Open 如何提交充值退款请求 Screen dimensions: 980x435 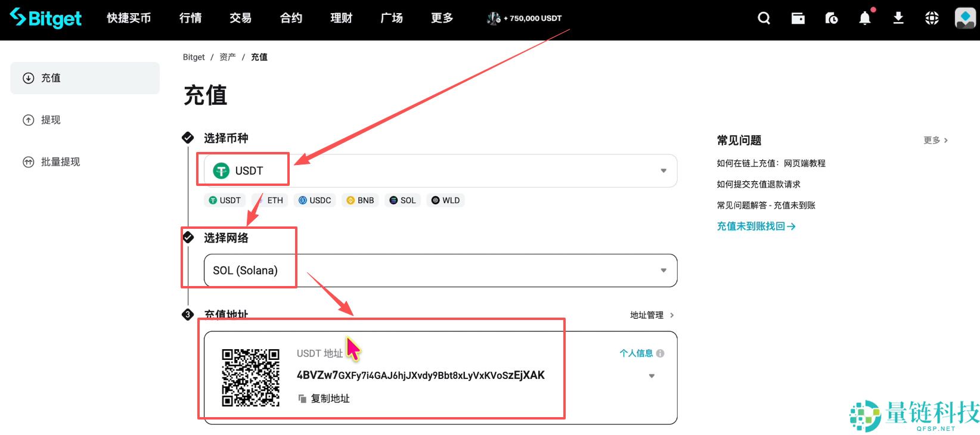(758, 185)
